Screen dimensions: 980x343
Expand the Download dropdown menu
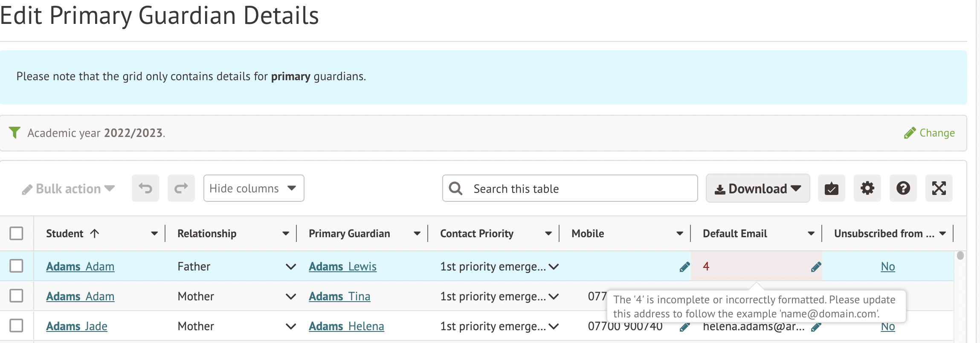(x=757, y=188)
